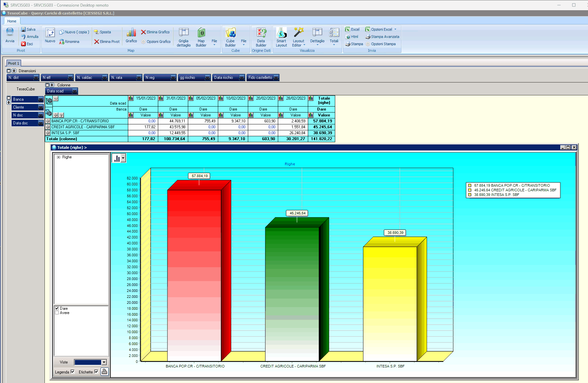Viewport: 588px width, 383px height.
Task: Open the Data Builder tool
Action: [x=261, y=37]
